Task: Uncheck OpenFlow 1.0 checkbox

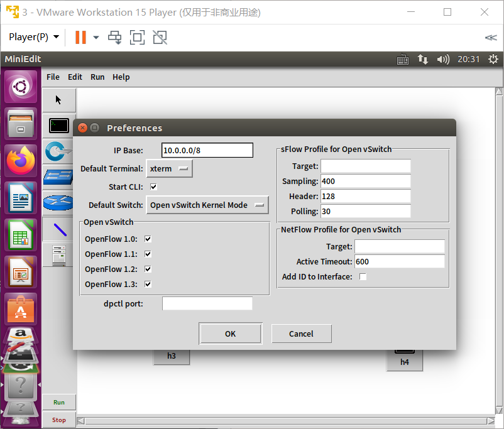Action: pyautogui.click(x=148, y=239)
